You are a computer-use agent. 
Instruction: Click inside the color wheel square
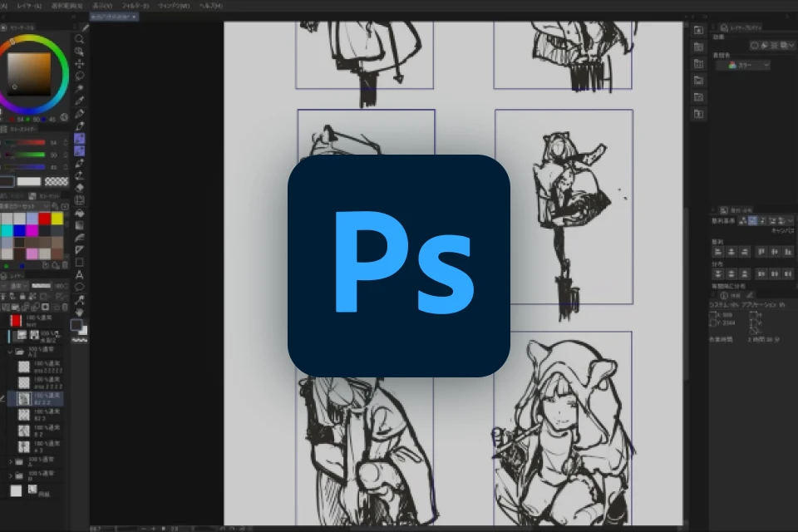tap(29, 74)
